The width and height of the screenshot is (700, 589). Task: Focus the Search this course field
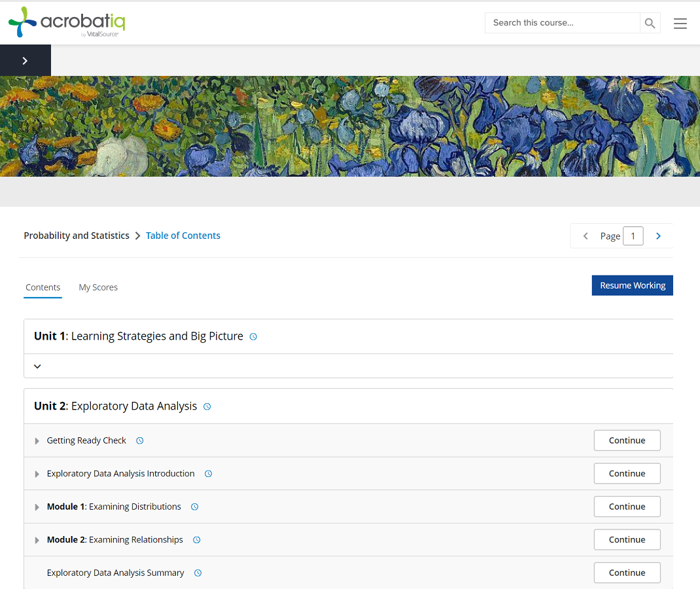tap(562, 23)
